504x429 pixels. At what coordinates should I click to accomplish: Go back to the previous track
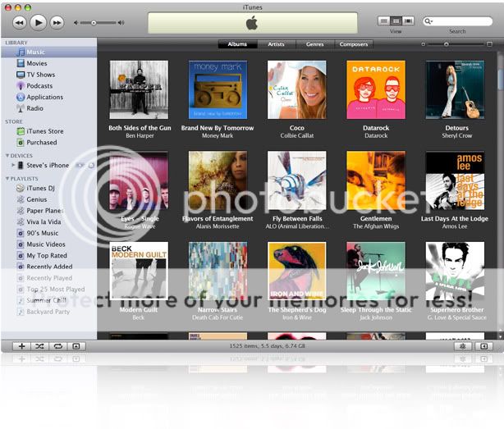[19, 22]
